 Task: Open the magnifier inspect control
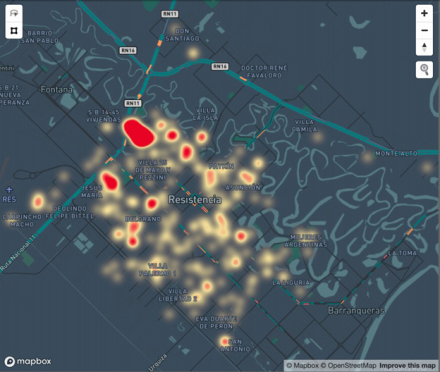pos(424,70)
